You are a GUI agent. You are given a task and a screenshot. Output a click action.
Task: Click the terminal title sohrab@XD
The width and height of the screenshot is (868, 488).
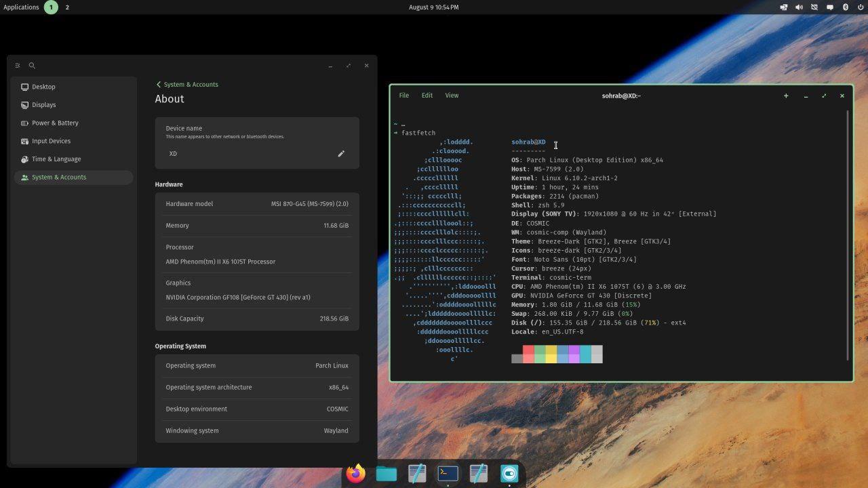(621, 96)
